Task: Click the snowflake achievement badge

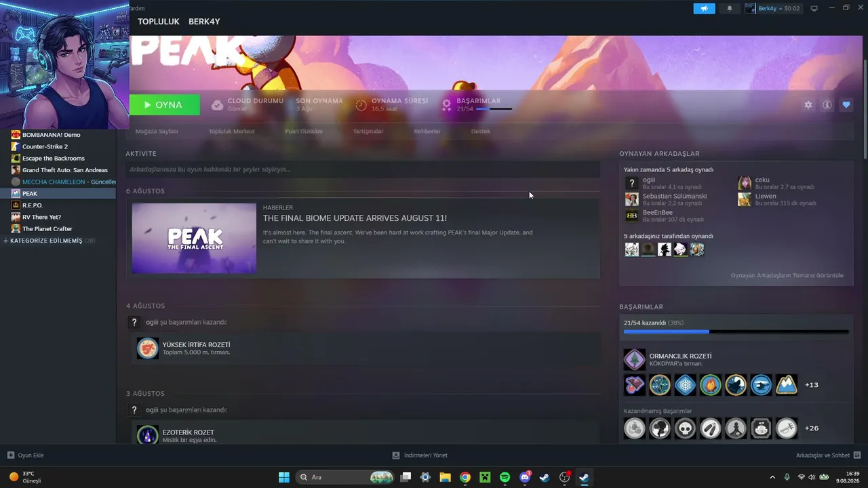Action: click(685, 385)
